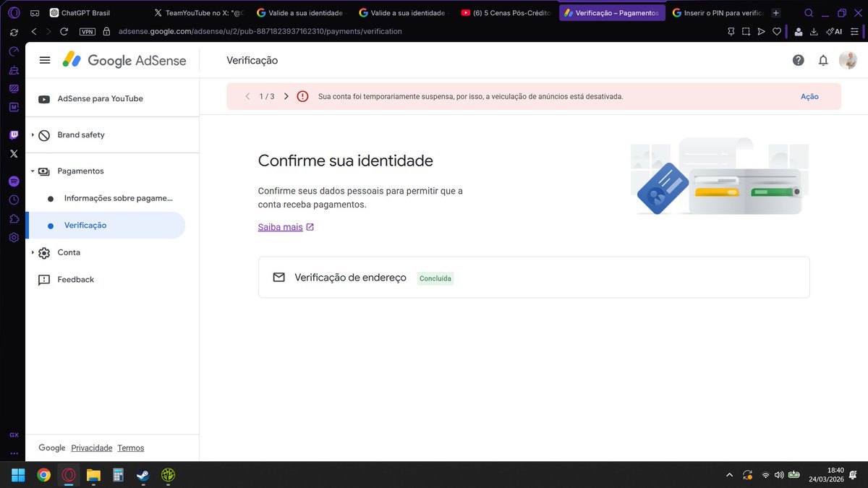Open the pinboard pin icon in address bar
The height and width of the screenshot is (488, 868).
click(731, 31)
